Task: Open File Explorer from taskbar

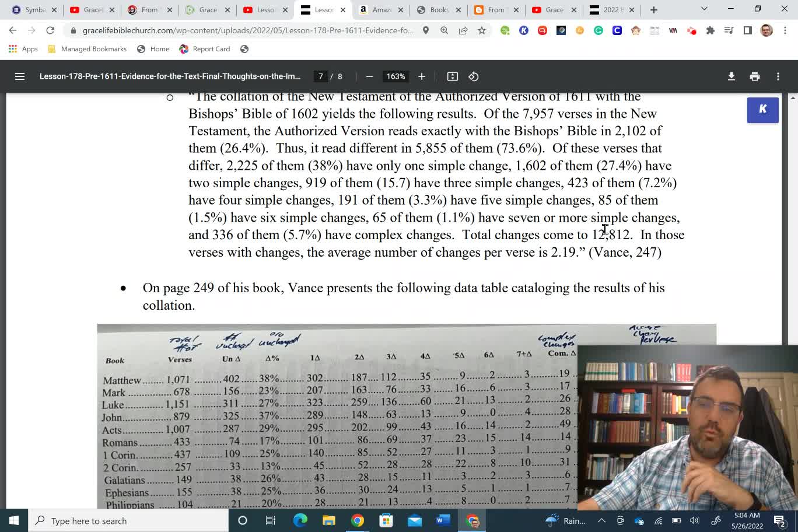Action: point(328,520)
